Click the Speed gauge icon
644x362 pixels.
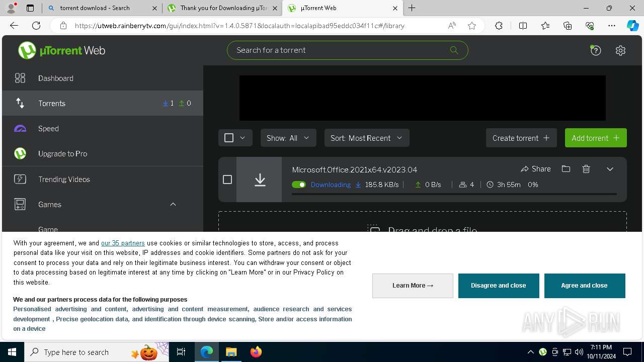[x=20, y=128]
